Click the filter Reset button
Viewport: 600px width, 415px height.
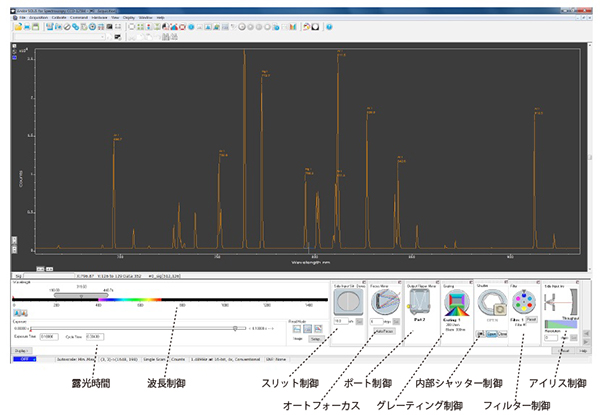(531, 319)
